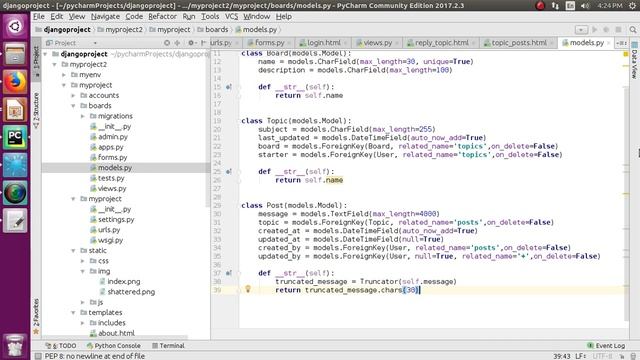This screenshot has width=640, height=360.
Task: Open the network indicator in the top panel
Action: tap(555, 5)
